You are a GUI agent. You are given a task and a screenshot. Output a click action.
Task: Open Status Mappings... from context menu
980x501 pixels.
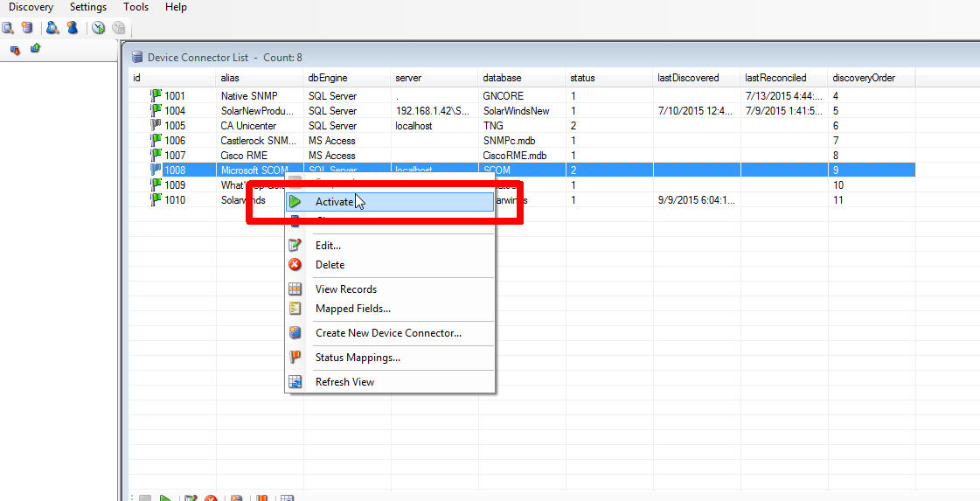coord(358,358)
